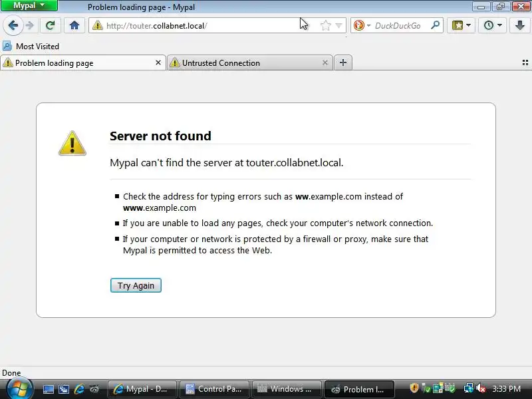Switch to Windows ... taskbar window

click(x=287, y=389)
